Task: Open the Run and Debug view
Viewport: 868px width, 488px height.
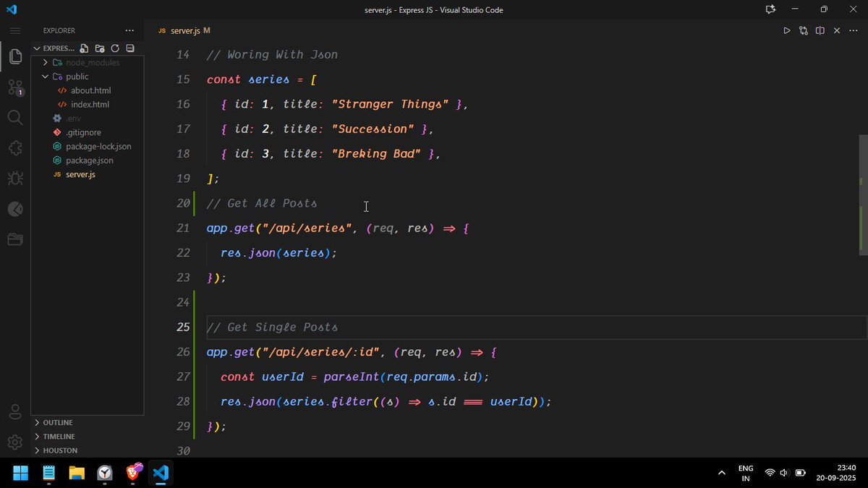Action: click(15, 178)
